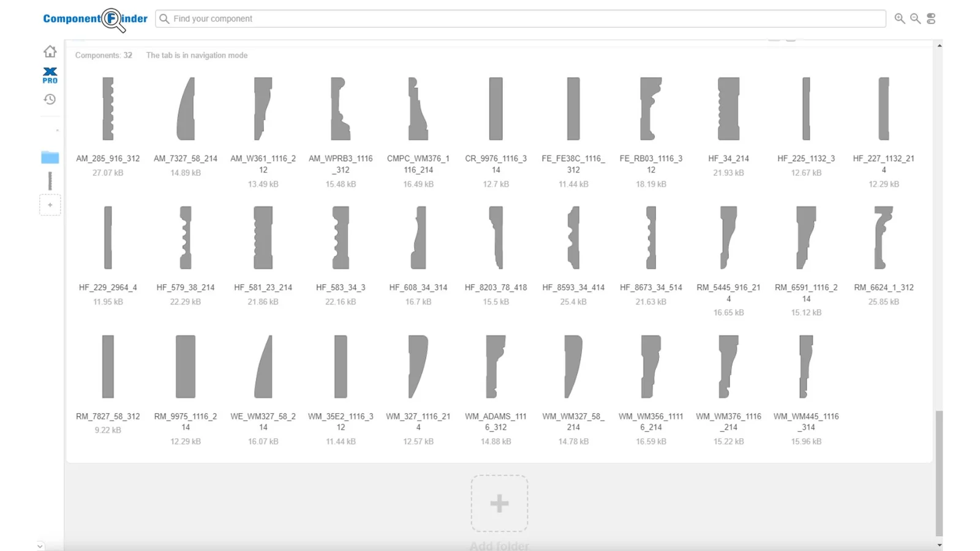Click the zoom out magnifier icon
The image size is (980, 551).
(915, 18)
